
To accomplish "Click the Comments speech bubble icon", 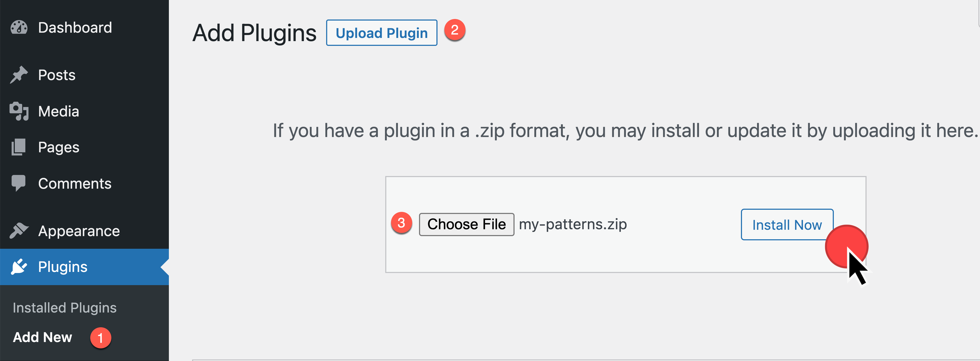I will [x=19, y=183].
